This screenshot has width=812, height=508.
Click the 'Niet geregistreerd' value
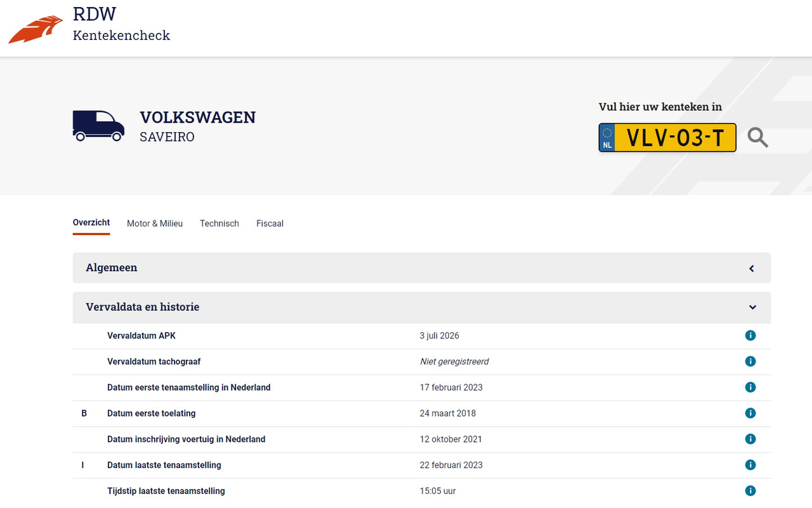454,362
